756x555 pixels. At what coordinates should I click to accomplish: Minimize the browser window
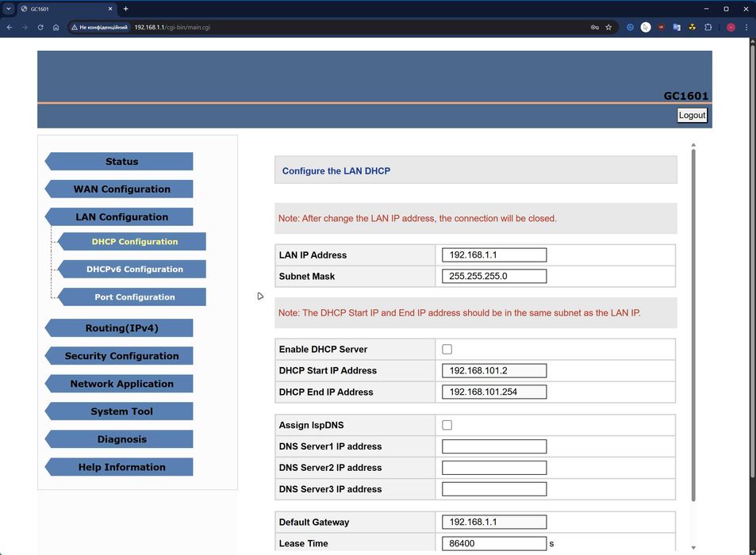tap(706, 9)
